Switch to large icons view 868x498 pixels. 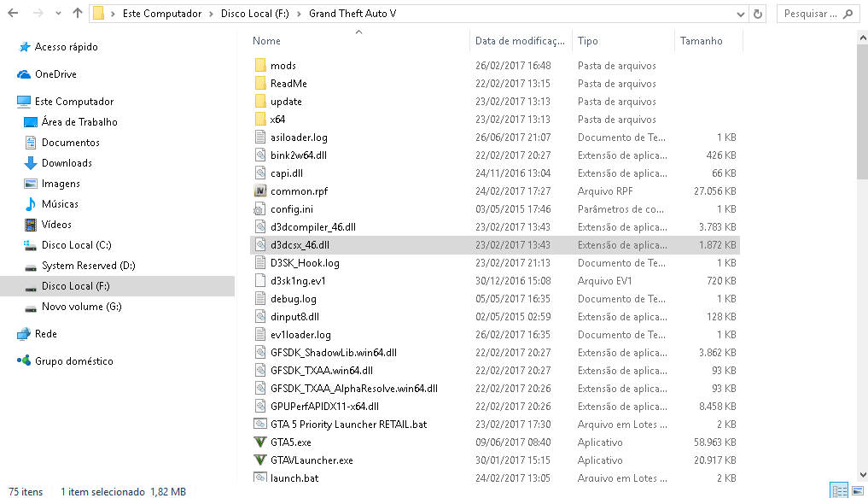[858, 490]
